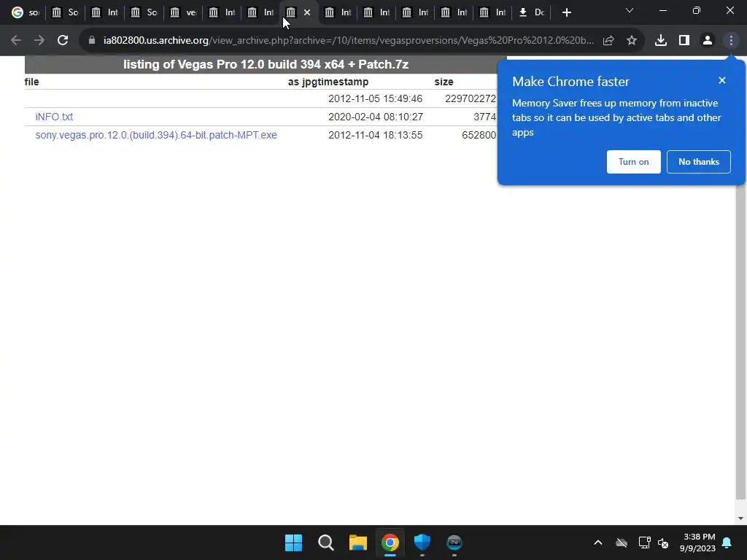Image resolution: width=747 pixels, height=560 pixels.
Task: Show hidden system tray icons
Action: (598, 542)
